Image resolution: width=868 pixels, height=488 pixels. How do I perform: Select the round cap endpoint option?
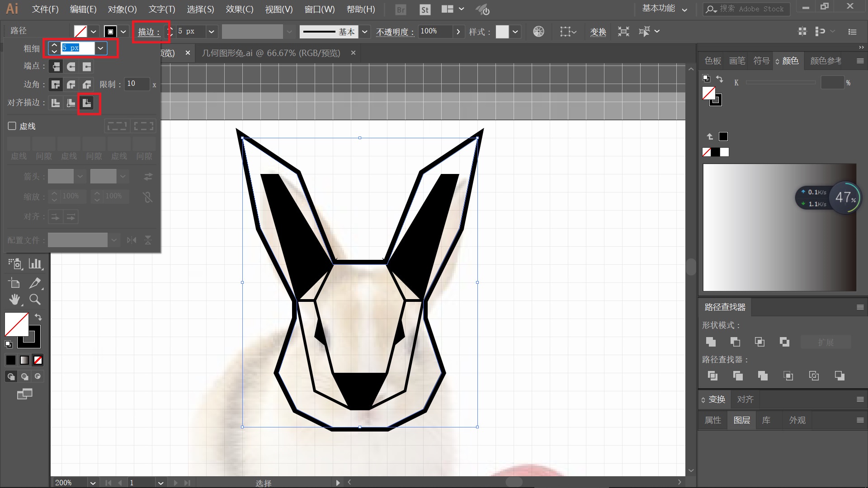[71, 67]
